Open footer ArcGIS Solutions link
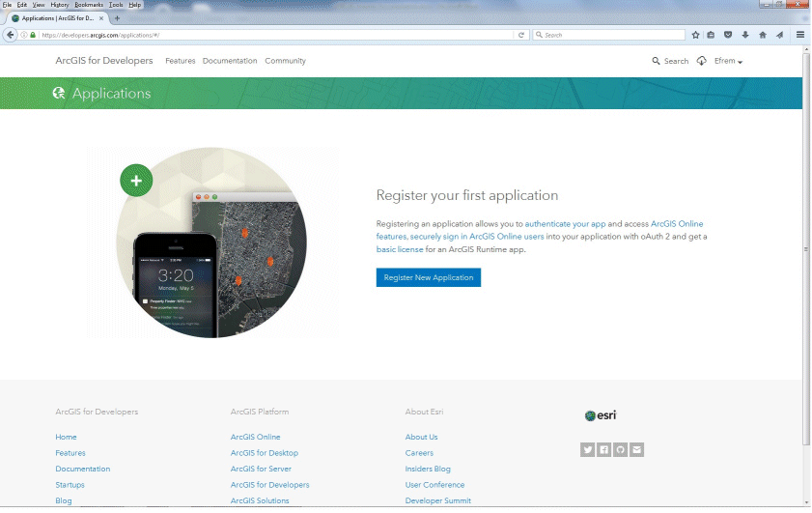This screenshot has height=513, width=812. pos(260,500)
